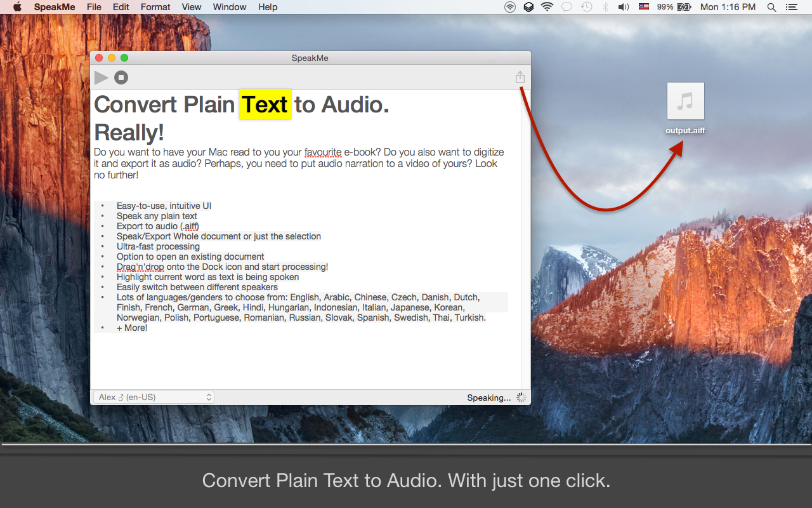Screen dimensions: 812x508
Task: Open the Format menu
Action: (155, 7)
